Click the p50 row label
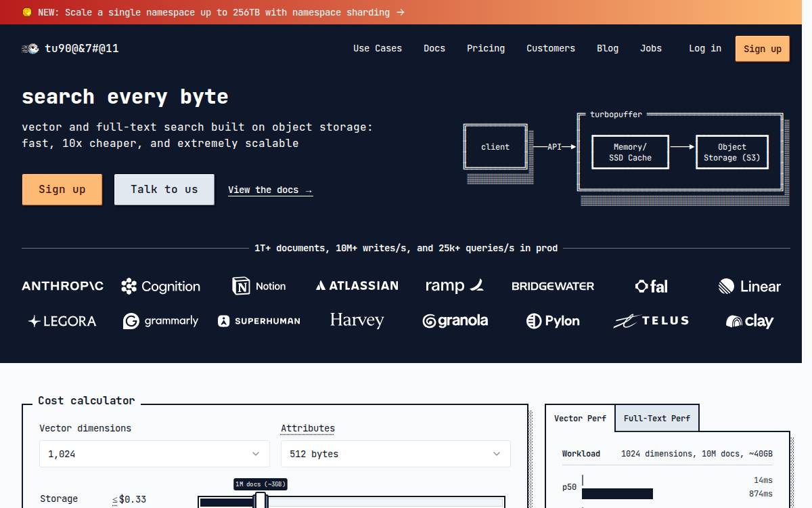This screenshot has height=508, width=812. (570, 487)
